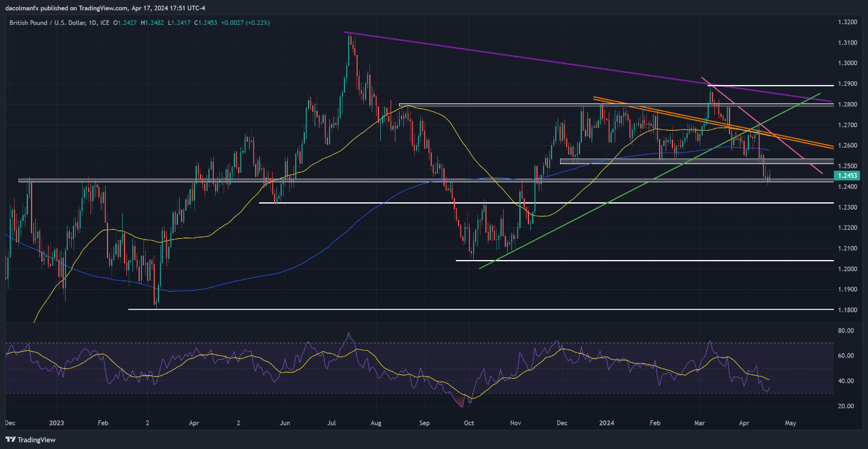The height and width of the screenshot is (449, 868).
Task: Select the pink descending trendline
Action: coord(762,126)
